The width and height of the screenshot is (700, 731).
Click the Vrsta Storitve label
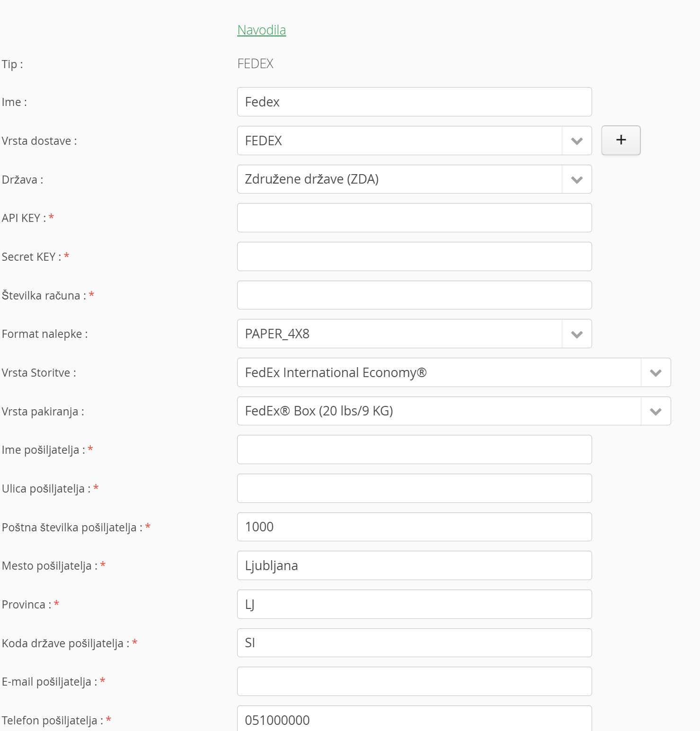pyautogui.click(x=39, y=373)
